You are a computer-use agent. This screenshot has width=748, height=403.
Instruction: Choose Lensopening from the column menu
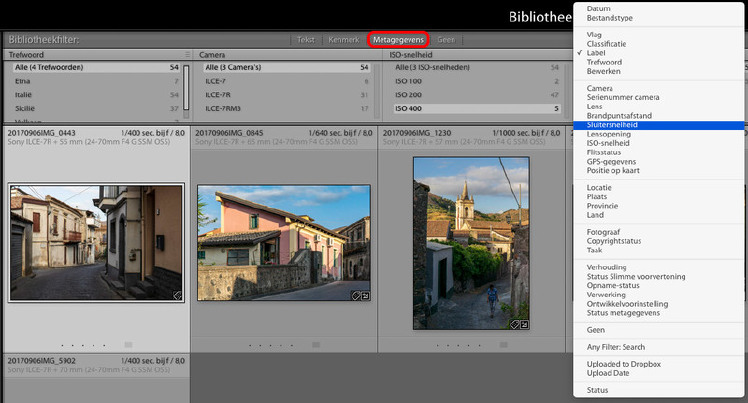point(609,134)
